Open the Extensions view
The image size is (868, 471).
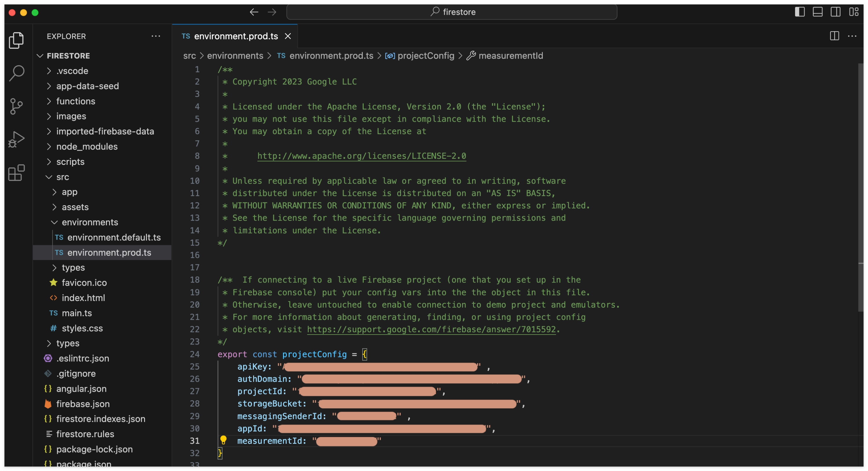(x=16, y=173)
